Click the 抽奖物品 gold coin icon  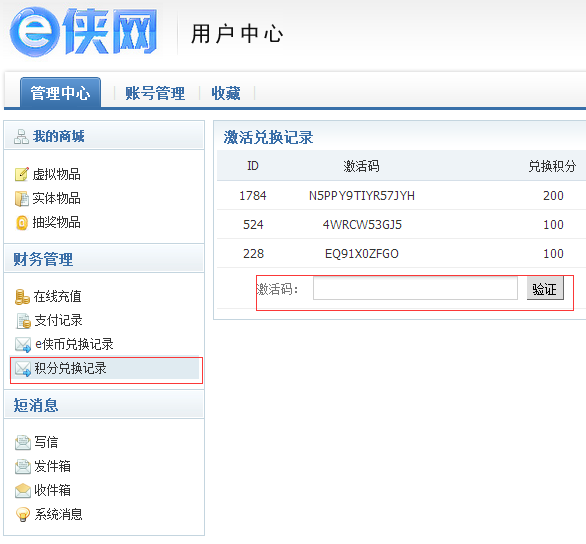[x=22, y=223]
